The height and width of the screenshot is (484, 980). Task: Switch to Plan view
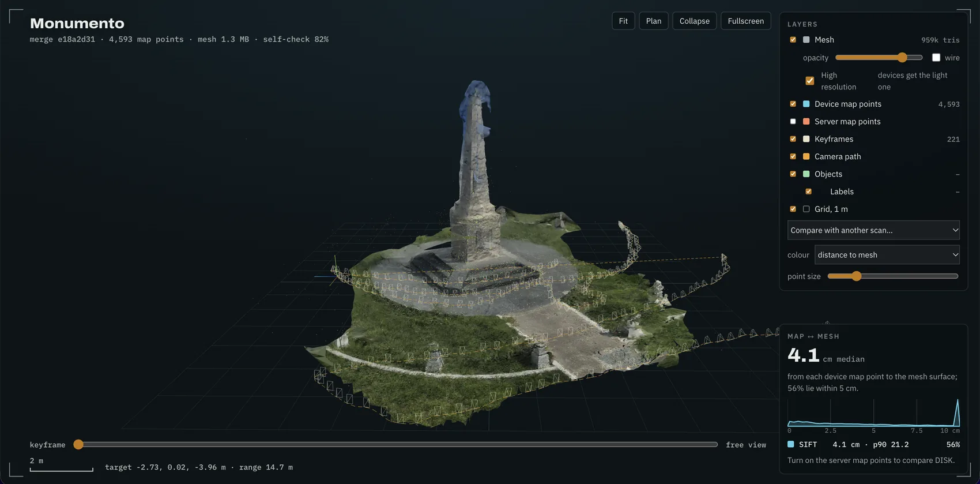tap(654, 21)
